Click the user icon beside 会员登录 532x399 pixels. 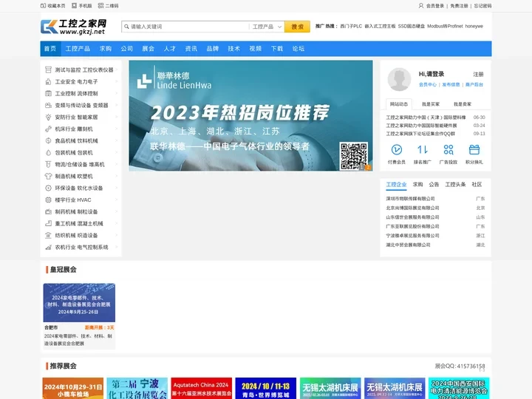[x=421, y=6]
